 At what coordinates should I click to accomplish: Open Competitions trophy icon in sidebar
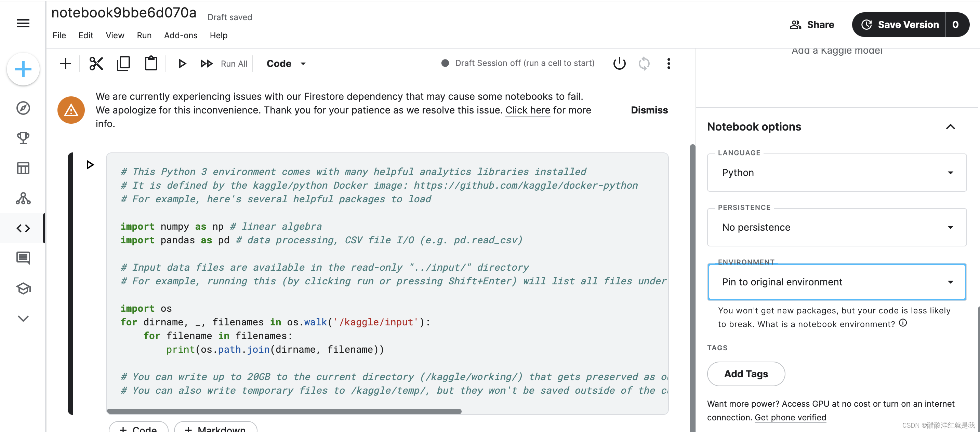[23, 138]
